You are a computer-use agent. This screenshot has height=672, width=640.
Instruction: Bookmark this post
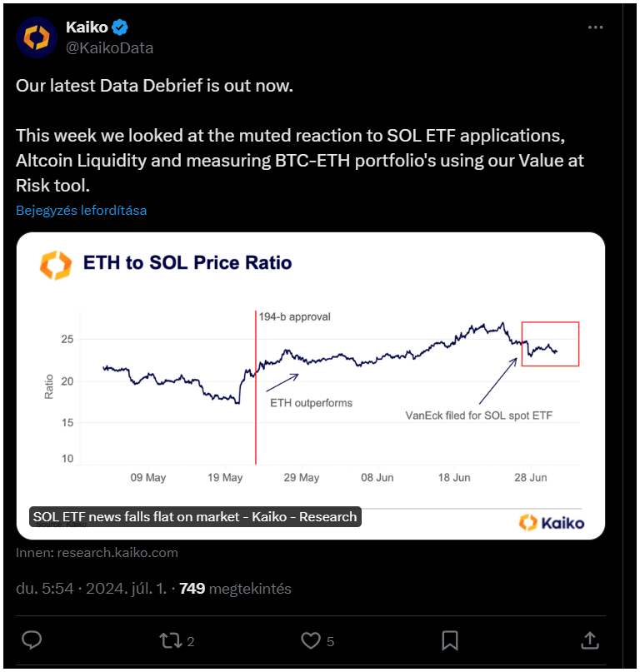click(x=450, y=640)
